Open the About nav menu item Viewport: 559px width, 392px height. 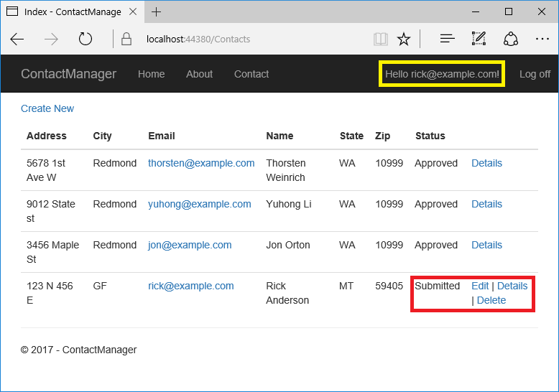(x=199, y=74)
